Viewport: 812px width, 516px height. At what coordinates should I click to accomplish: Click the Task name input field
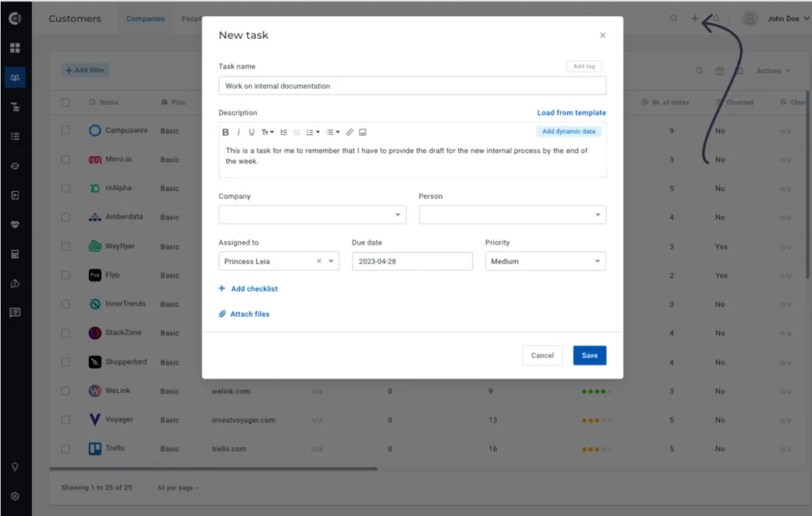point(412,86)
